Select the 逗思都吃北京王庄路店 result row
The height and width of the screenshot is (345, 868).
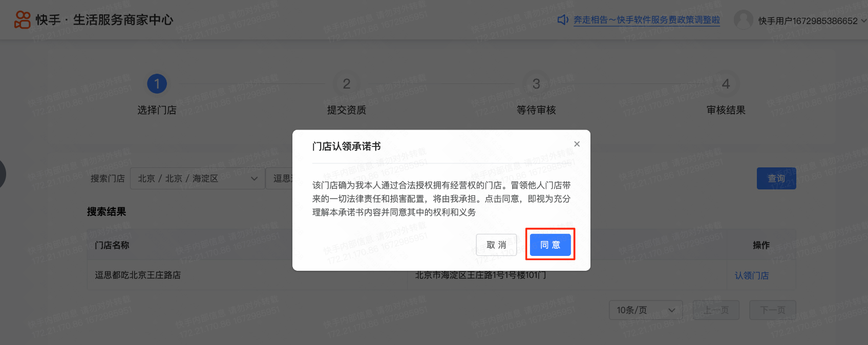pos(441,275)
